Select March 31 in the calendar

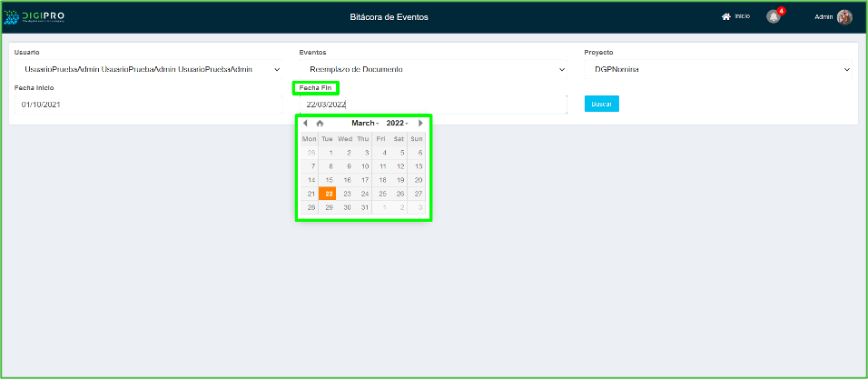363,207
